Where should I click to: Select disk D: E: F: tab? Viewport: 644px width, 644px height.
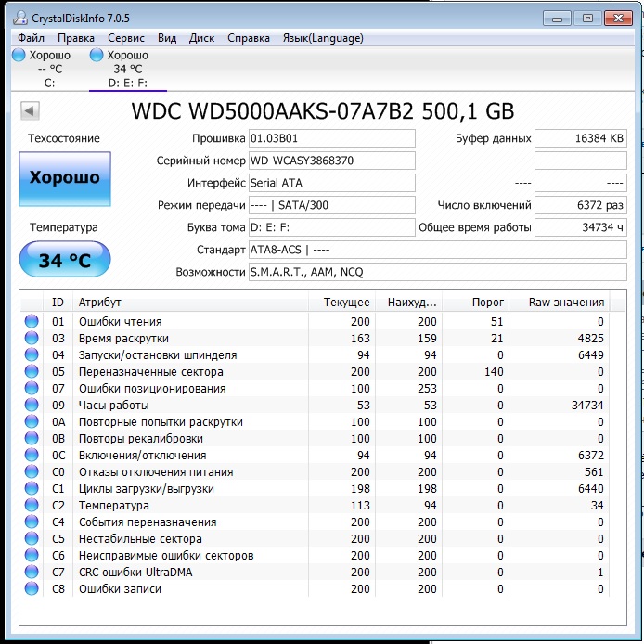coord(128,69)
